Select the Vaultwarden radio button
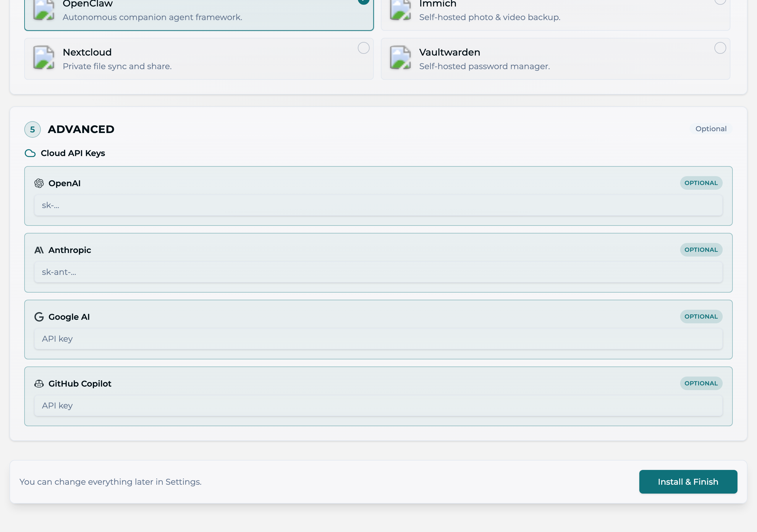757x532 pixels. point(720,48)
